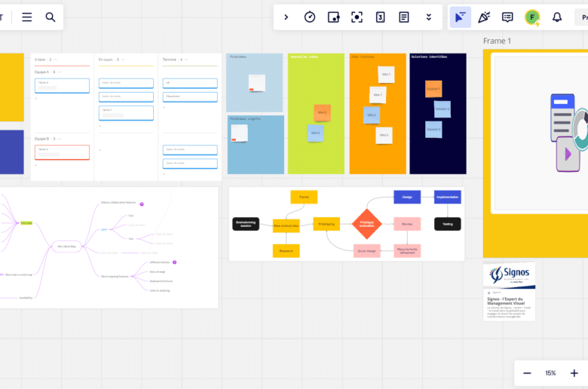This screenshot has width=588, height=389.
Task: Zoom in with the plus button
Action: [x=574, y=373]
